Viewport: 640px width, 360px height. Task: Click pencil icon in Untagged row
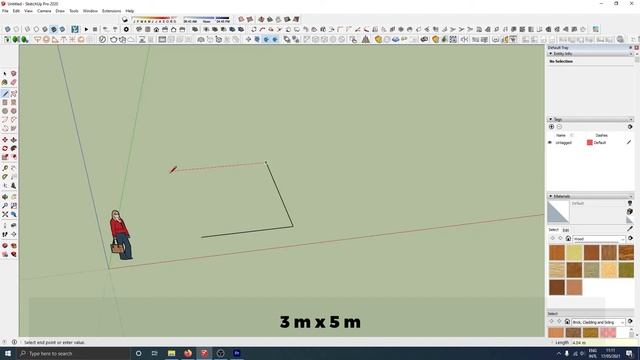coord(629,142)
